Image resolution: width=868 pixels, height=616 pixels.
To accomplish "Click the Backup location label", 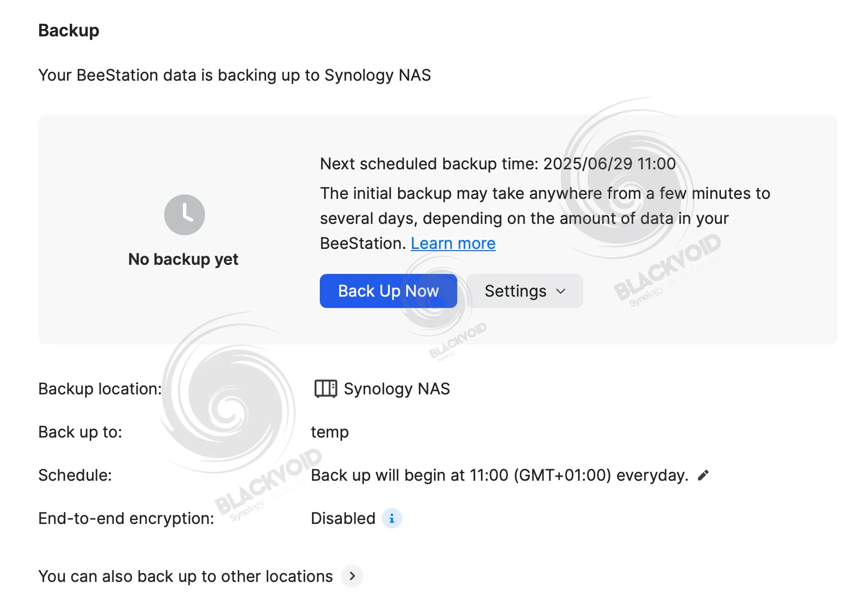I will click(x=100, y=389).
